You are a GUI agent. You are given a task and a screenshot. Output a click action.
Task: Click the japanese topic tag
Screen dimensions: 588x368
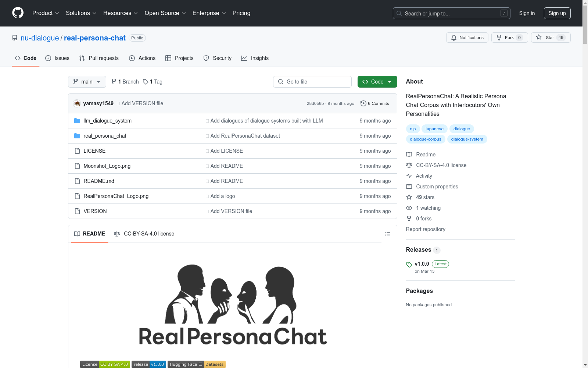(x=434, y=129)
